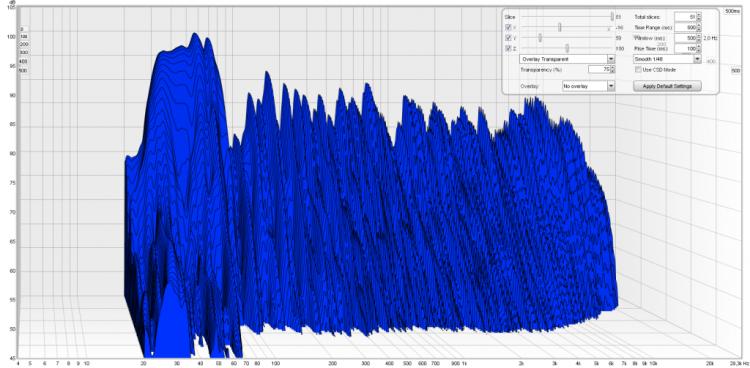Viewport: 750px width, 368px height.
Task: Enable the Use CSD Mode checkbox
Action: [x=638, y=69]
